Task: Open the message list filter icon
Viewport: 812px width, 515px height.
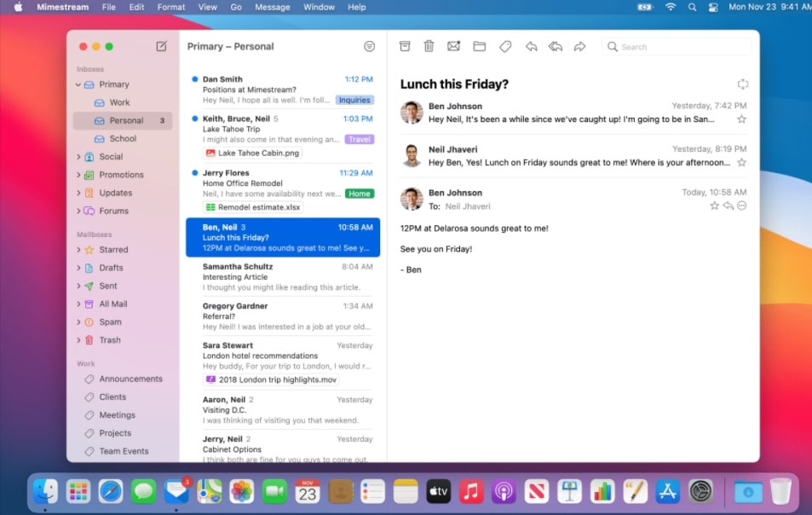Action: coord(369,47)
